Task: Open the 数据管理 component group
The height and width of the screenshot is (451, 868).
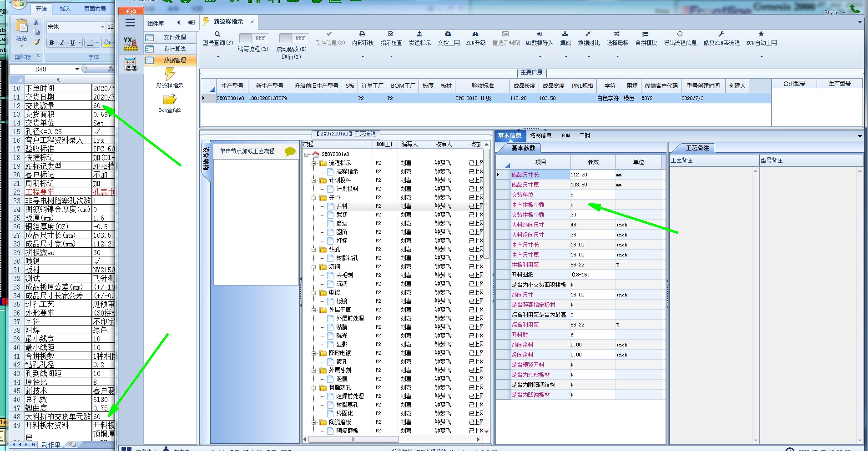Action: [171, 60]
